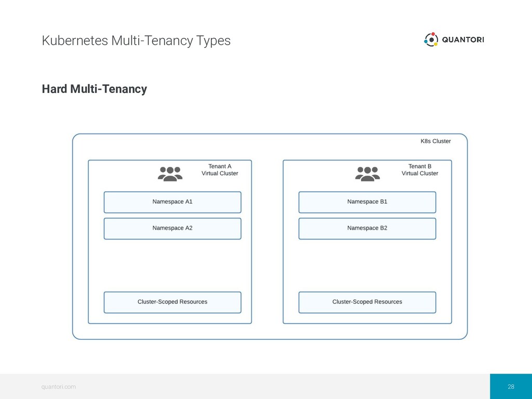The width and height of the screenshot is (532, 399).
Task: Select the Namespace B2 box
Action: point(367,229)
